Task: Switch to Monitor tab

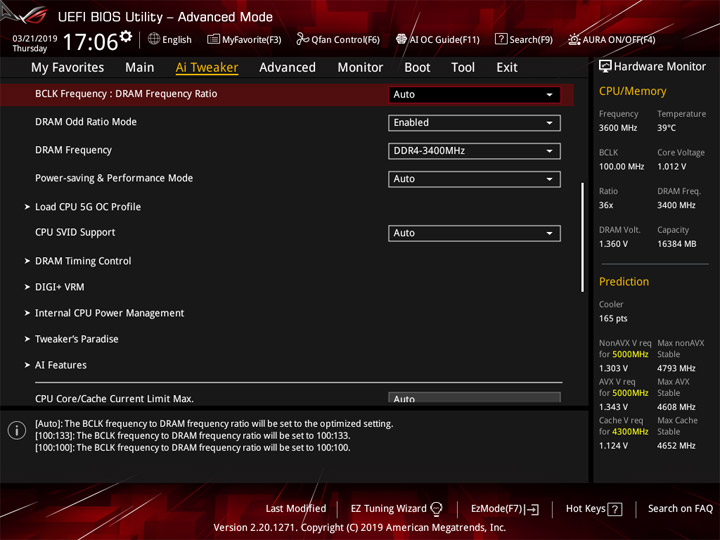Action: 360,68
